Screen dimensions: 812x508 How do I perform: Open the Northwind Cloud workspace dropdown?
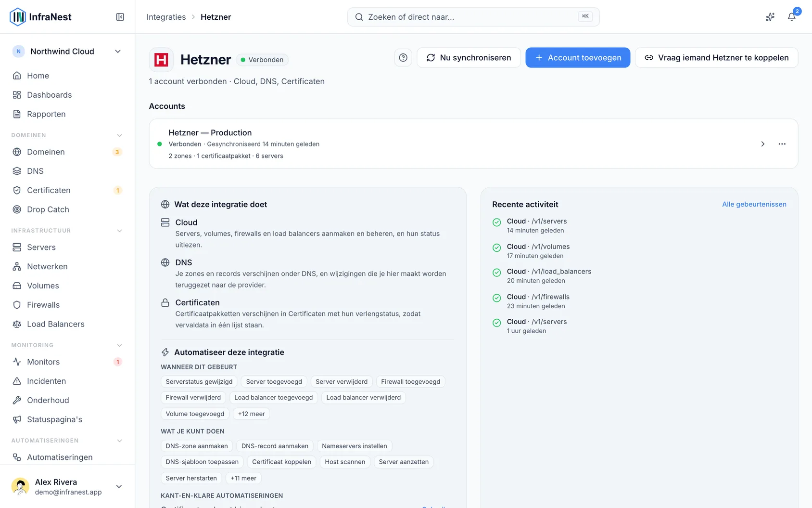tap(67, 52)
